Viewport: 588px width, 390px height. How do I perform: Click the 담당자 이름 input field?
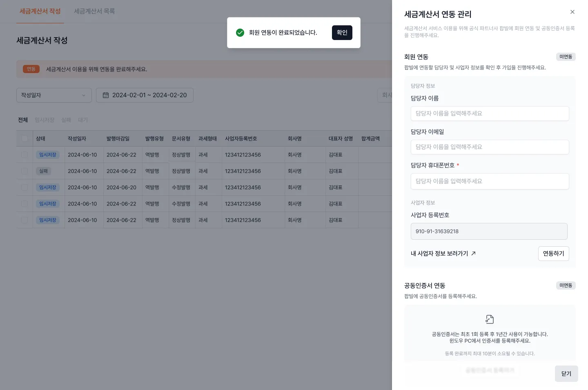(x=490, y=114)
